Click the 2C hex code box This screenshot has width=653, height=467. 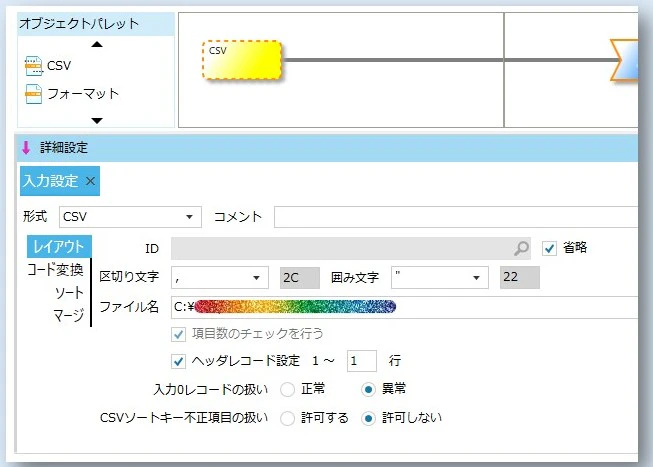[x=300, y=278]
